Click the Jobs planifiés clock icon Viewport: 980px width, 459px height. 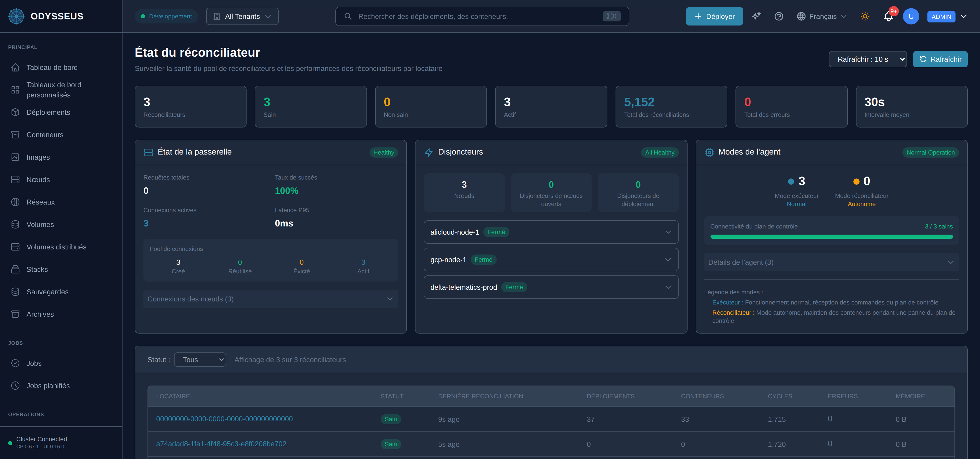point(15,385)
